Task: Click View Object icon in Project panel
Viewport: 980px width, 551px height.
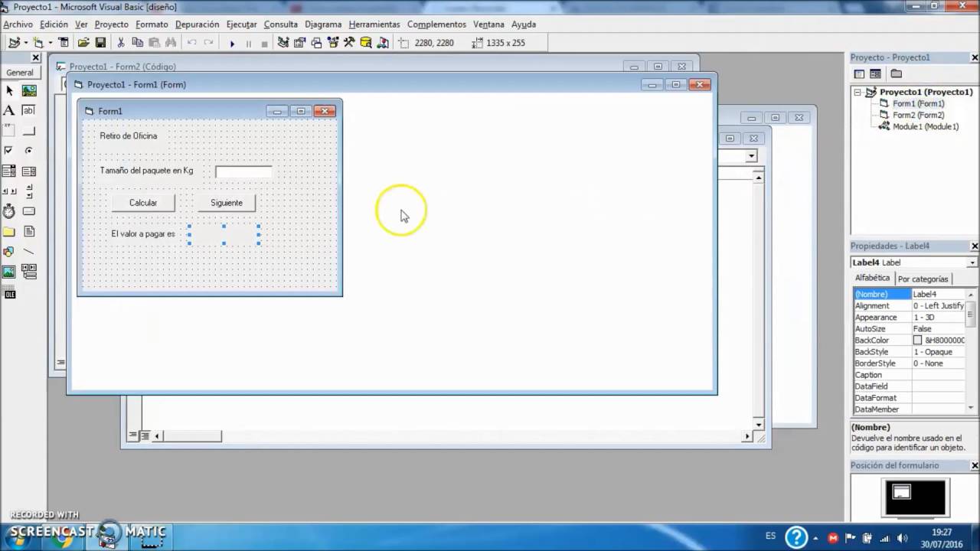Action: [x=875, y=74]
